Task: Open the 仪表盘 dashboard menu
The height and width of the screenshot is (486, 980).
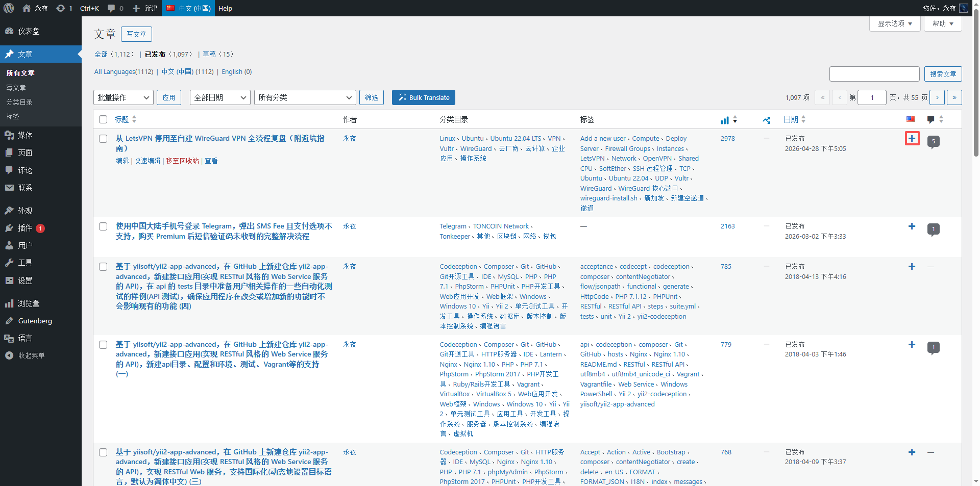Action: tap(41, 31)
